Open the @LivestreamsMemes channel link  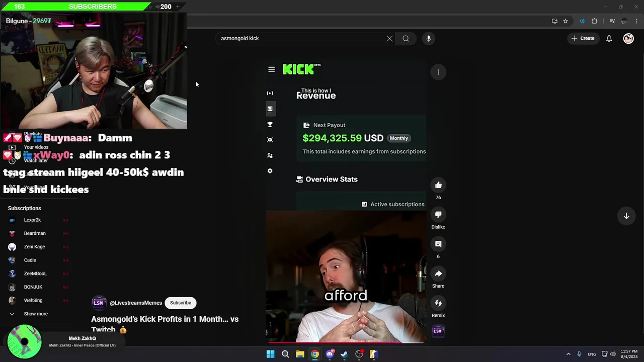tap(136, 303)
